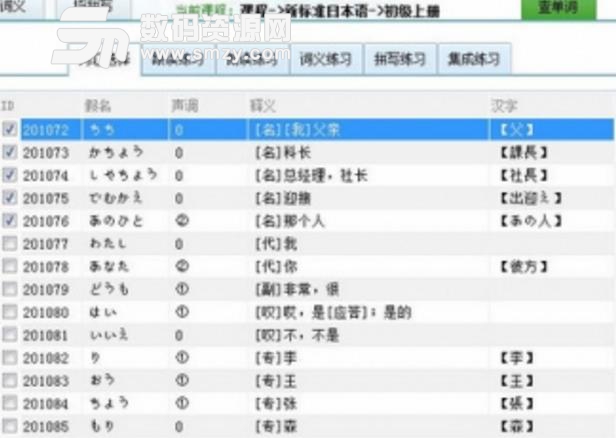Viewport: 616px width, 438px height.
Task: Enable the checkbox for row 201079
Action: pyautogui.click(x=9, y=289)
